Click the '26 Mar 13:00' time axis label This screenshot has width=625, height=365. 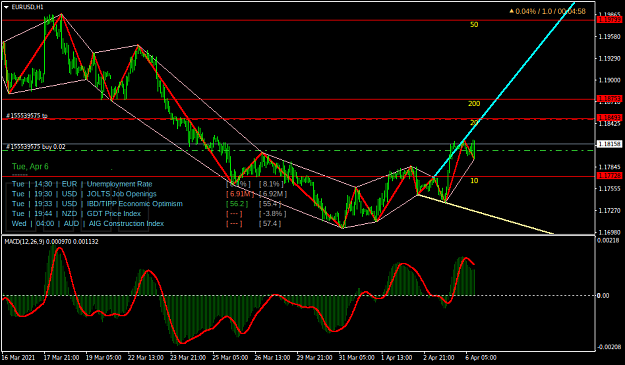pyautogui.click(x=272, y=357)
